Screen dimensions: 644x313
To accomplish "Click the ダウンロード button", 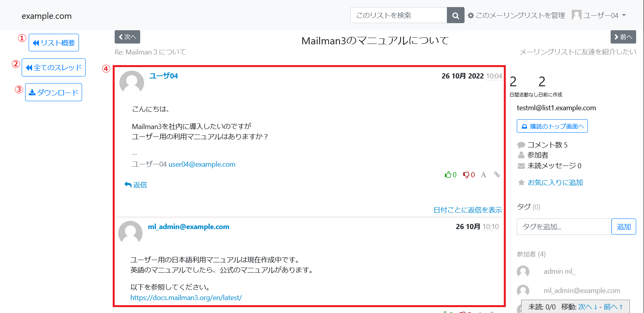I will pyautogui.click(x=53, y=92).
